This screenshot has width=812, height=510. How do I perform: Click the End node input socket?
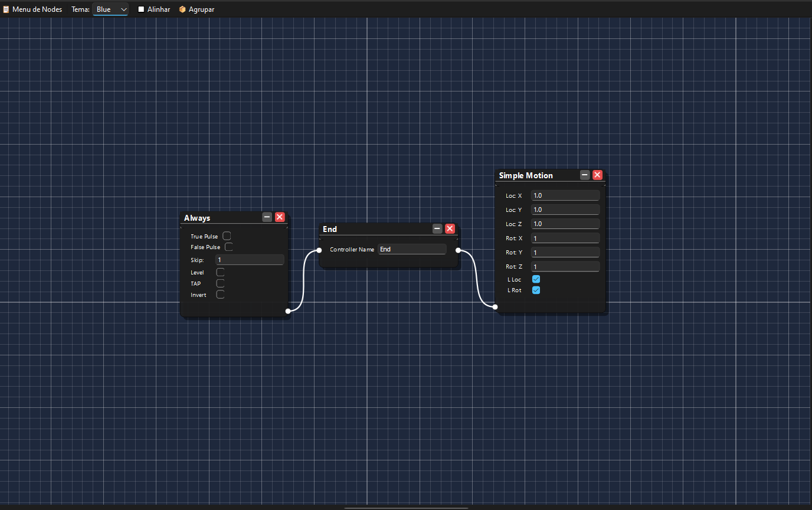319,250
